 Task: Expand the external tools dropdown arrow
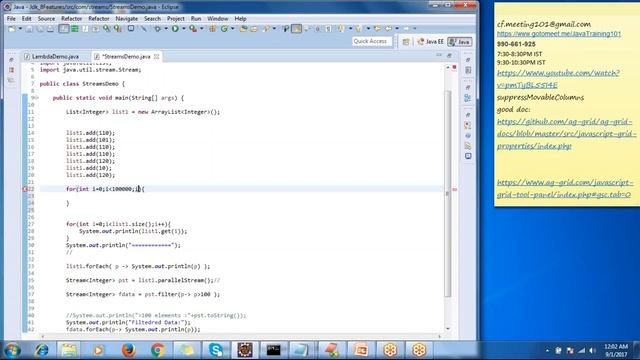(x=202, y=29)
